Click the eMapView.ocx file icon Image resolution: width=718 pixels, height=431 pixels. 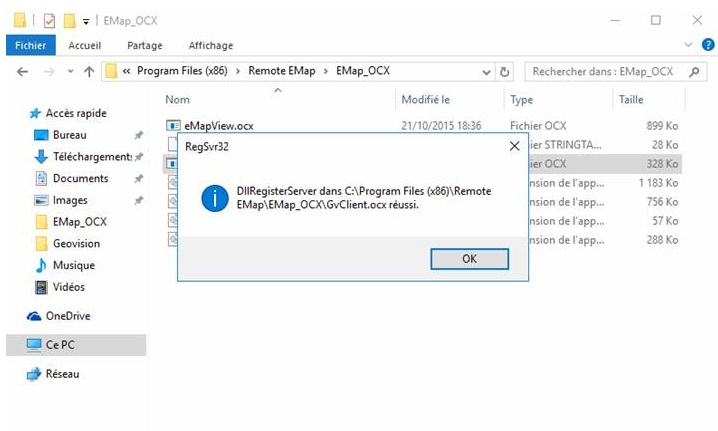[x=173, y=125]
